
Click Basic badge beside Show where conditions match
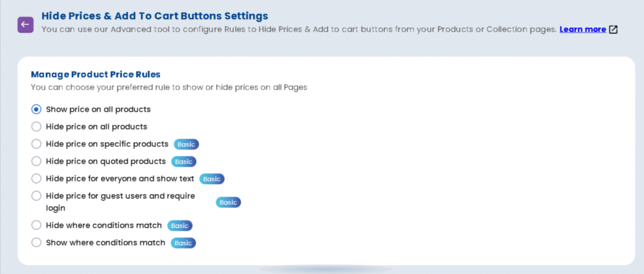click(183, 243)
